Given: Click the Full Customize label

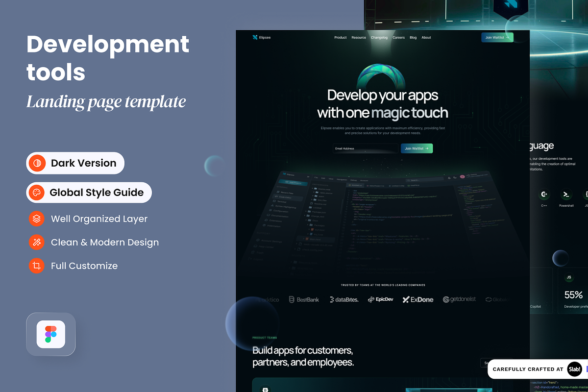Looking at the screenshot, I should [x=84, y=266].
